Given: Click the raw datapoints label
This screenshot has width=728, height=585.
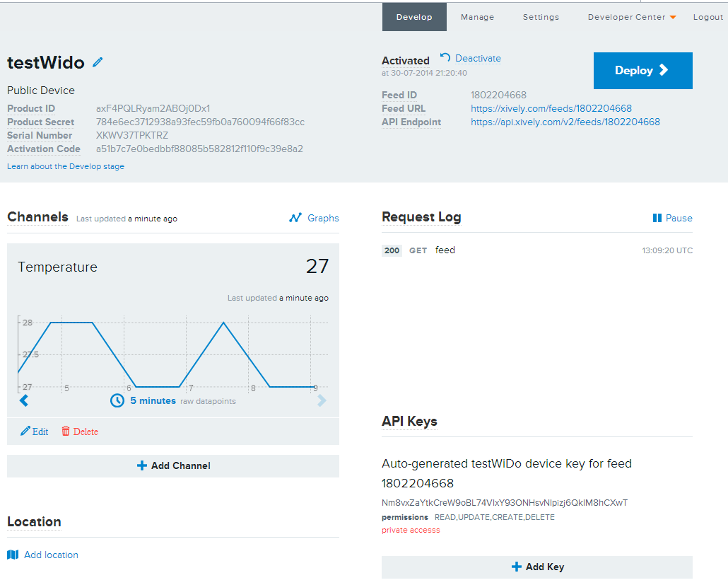Looking at the screenshot, I should (208, 401).
